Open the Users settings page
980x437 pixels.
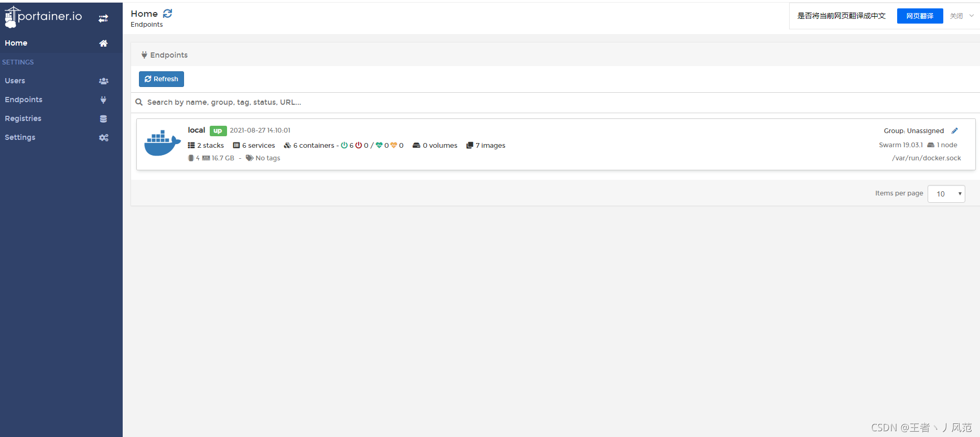[x=61, y=81]
